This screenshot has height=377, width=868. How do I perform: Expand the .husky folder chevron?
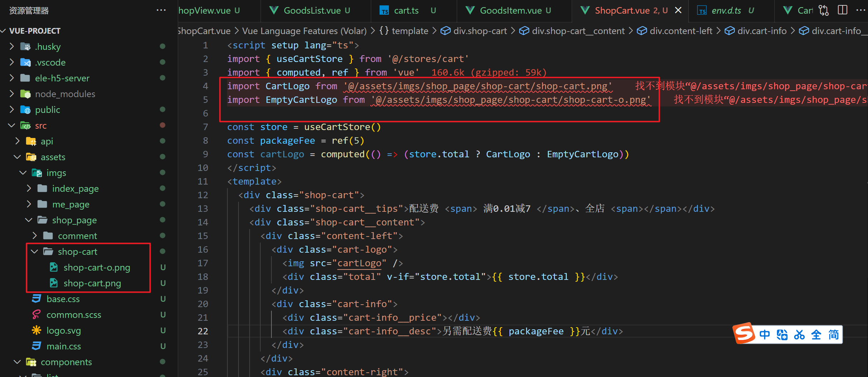12,47
